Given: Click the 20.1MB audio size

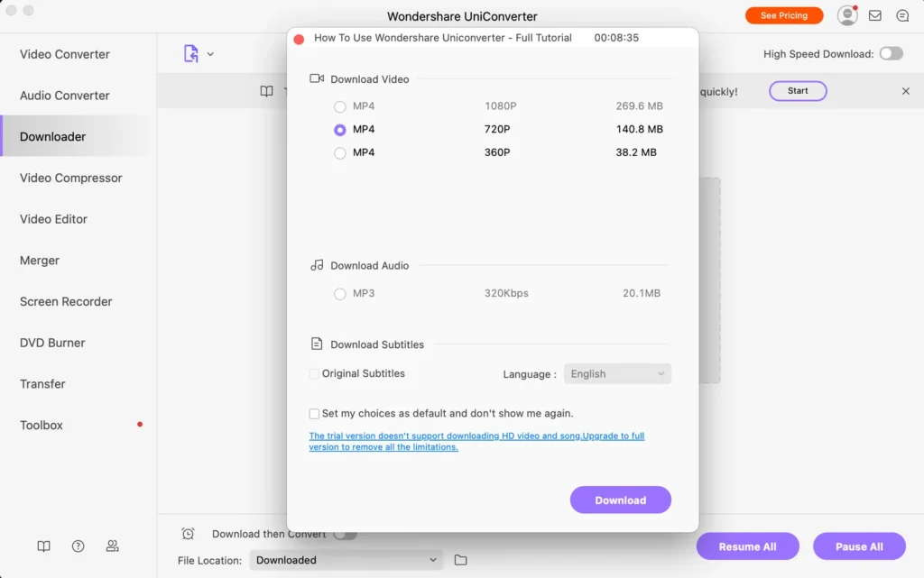Looking at the screenshot, I should pyautogui.click(x=642, y=293).
